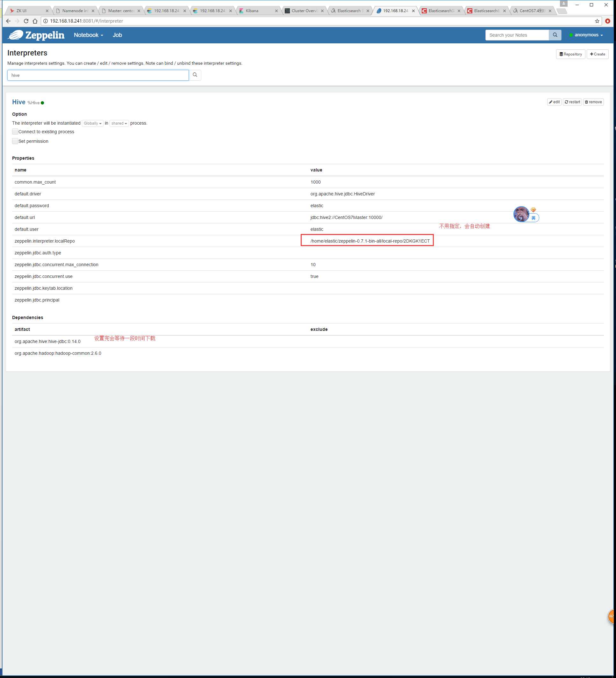Click the input method avatar widget
The image size is (616, 678).
521,214
